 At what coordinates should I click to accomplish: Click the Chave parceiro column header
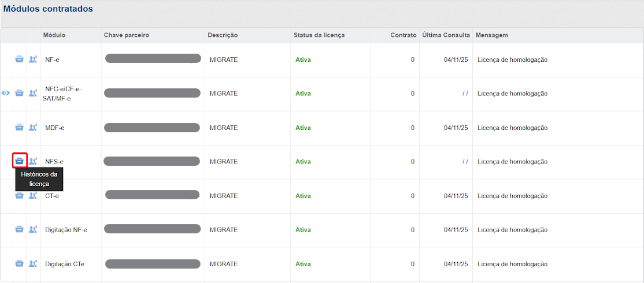click(127, 35)
